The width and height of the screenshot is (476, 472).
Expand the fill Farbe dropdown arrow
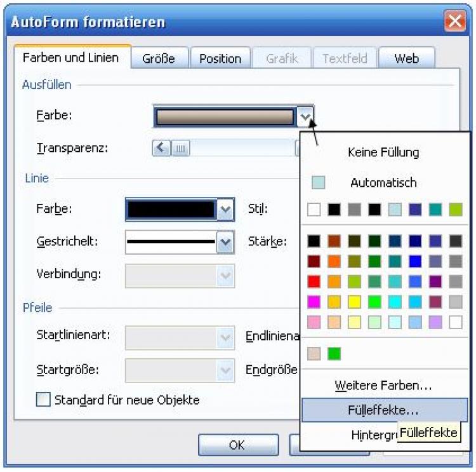306,116
